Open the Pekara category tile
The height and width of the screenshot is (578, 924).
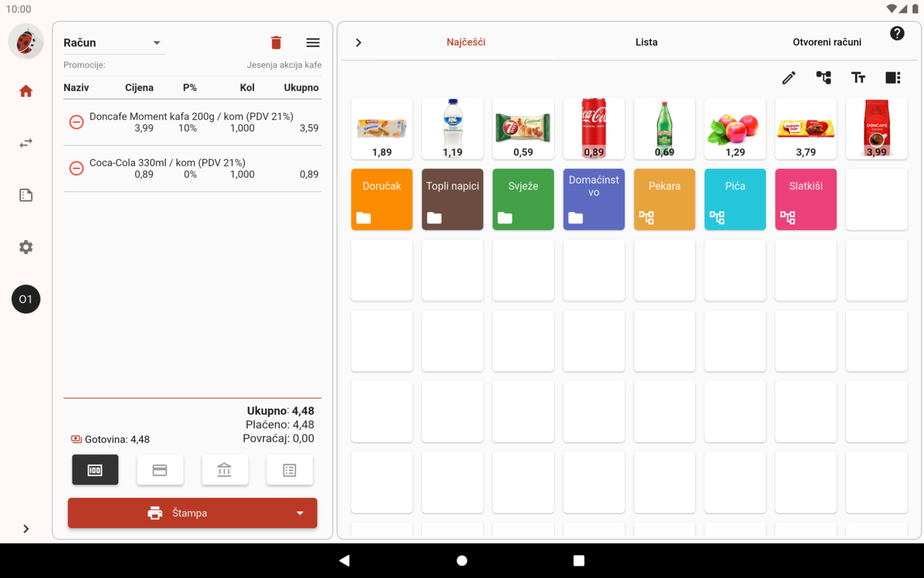665,199
